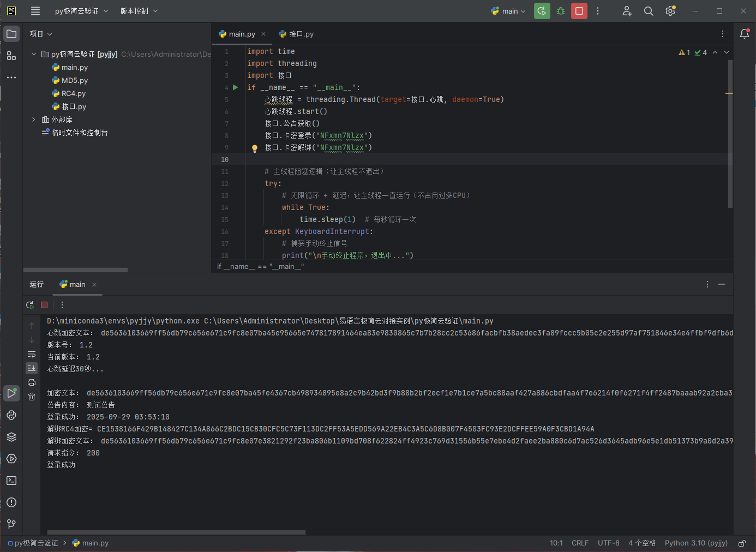Toggle scroll to end in console
The image size is (756, 552).
coord(32,368)
